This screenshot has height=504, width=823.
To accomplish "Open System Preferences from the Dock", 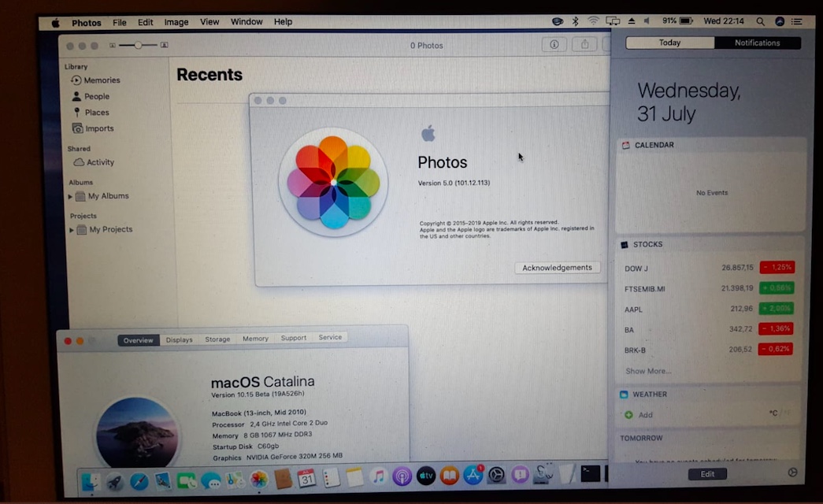I will point(496,475).
